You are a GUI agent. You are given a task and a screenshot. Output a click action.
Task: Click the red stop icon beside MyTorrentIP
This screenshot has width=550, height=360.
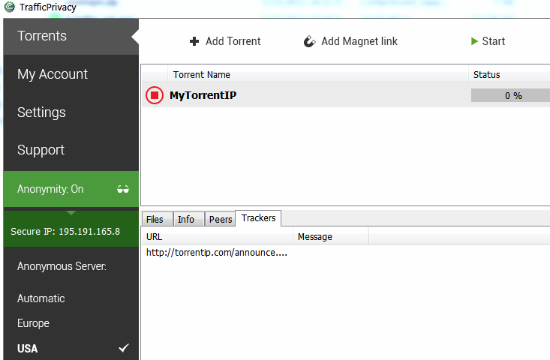coord(154,95)
